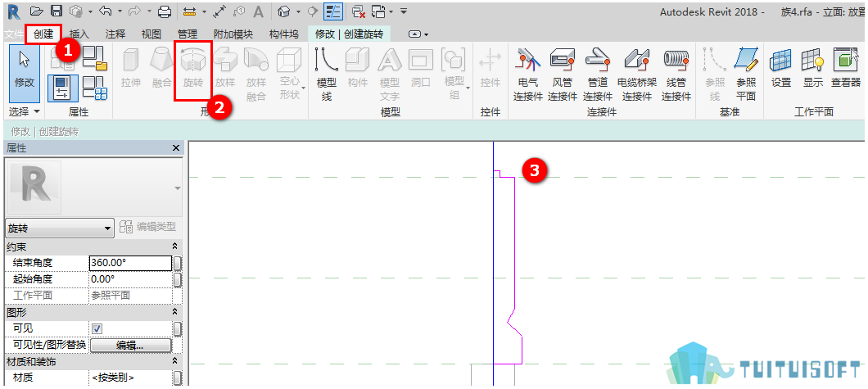
Task: Open a file with the folder icon
Action: coord(37,11)
